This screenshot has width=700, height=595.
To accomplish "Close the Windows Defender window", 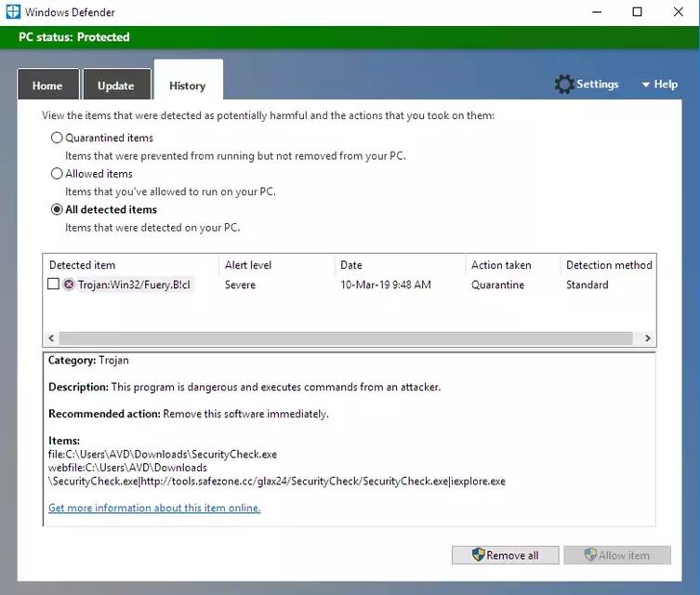I will point(678,12).
